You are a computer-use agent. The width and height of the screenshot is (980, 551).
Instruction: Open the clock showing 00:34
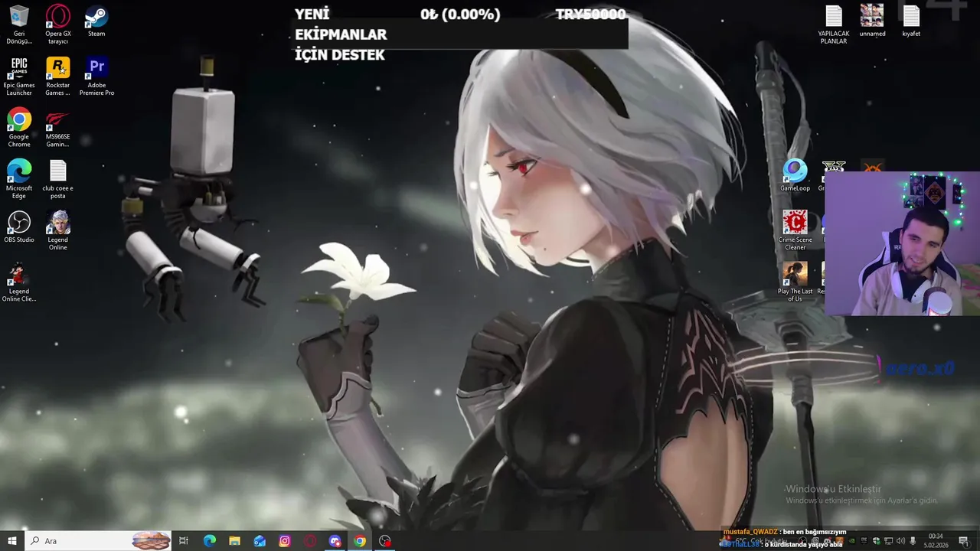(x=936, y=540)
